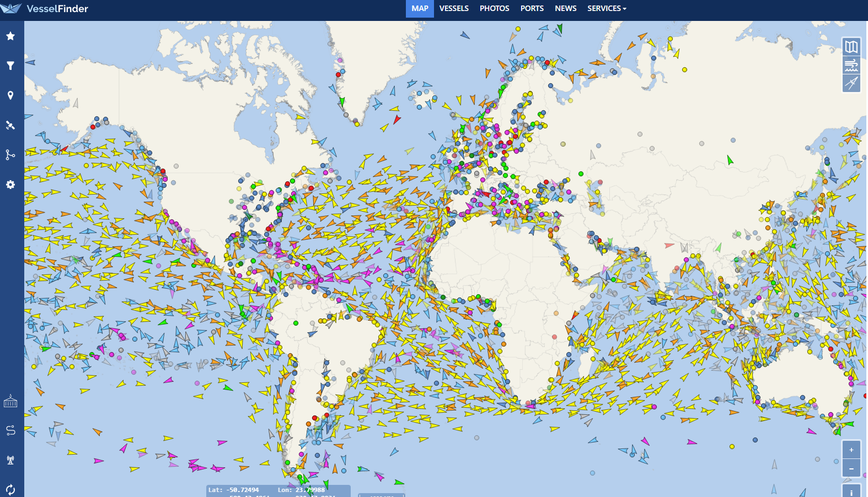
Task: Open the NEWS section
Action: 566,8
